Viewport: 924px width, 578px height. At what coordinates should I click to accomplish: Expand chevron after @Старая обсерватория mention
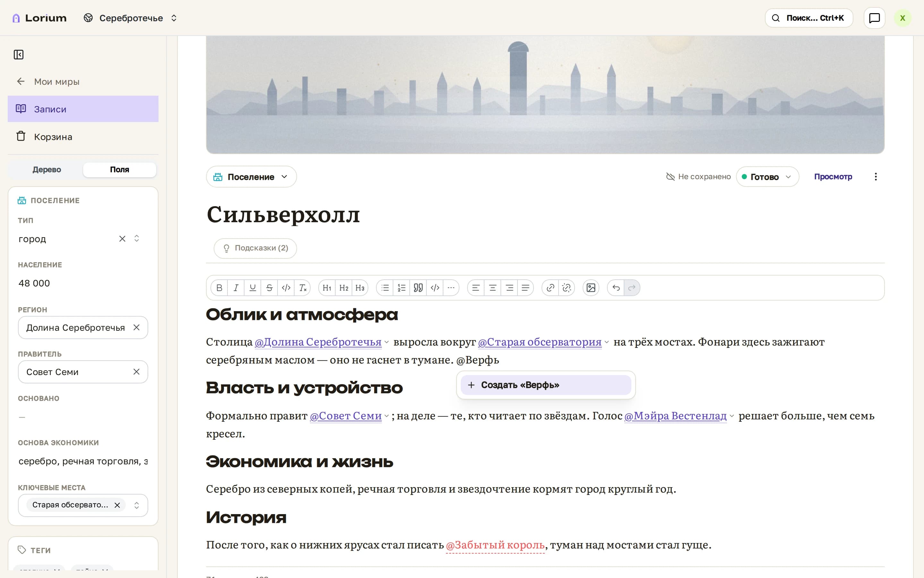click(x=606, y=342)
